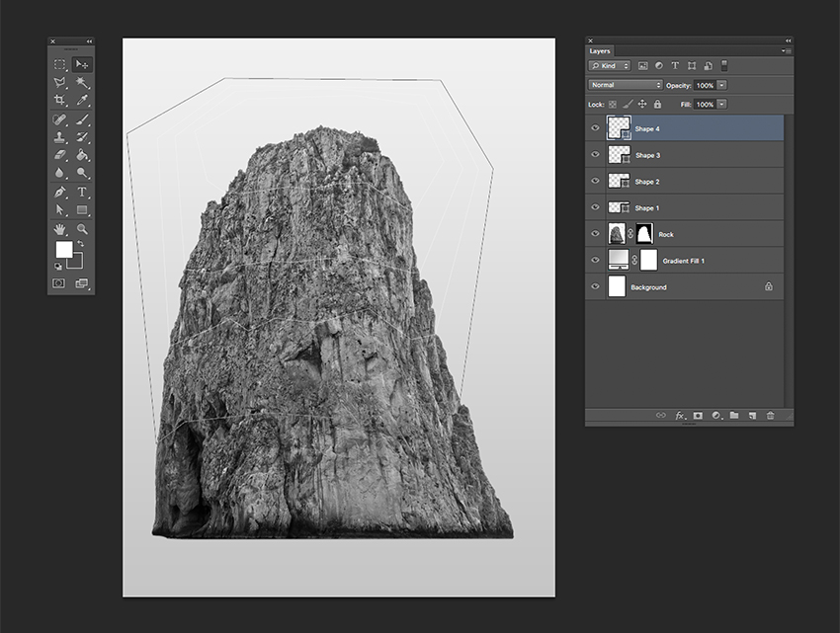The height and width of the screenshot is (633, 840).
Task: Filter layers for pixel layers
Action: tap(643, 66)
